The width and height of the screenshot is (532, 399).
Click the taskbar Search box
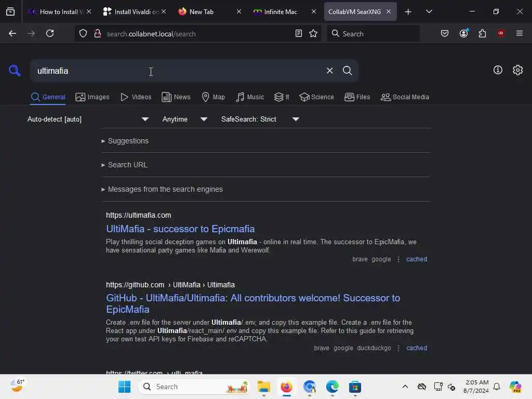(194, 387)
